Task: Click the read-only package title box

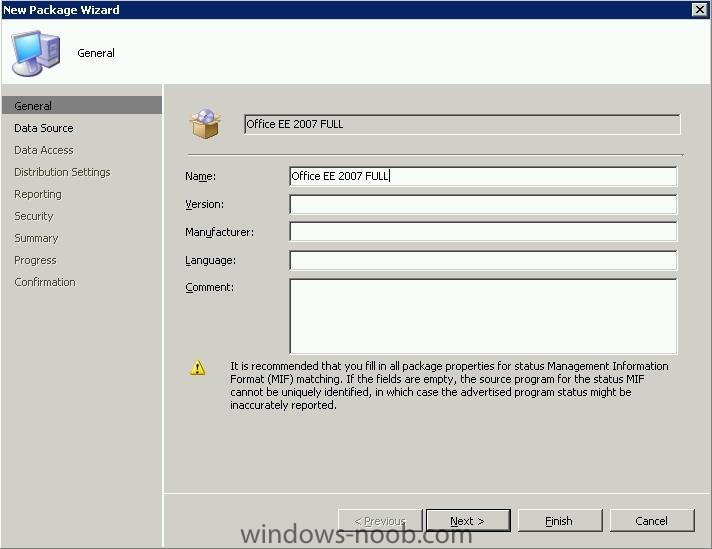Action: pos(462,124)
